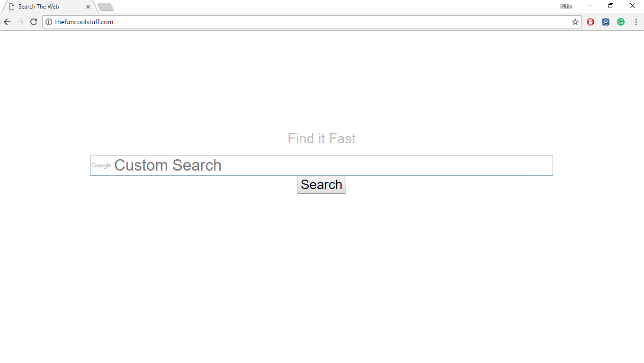Open the Nitin profile label
The height and width of the screenshot is (363, 644).
pyautogui.click(x=566, y=6)
